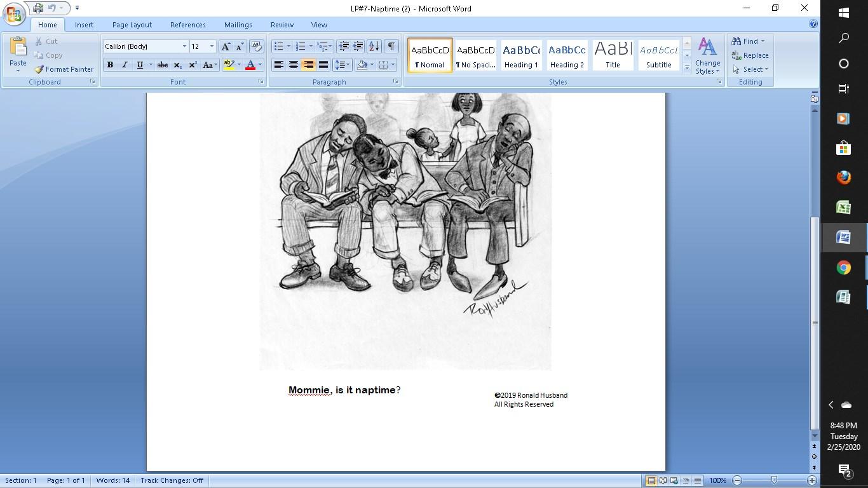This screenshot has width=868, height=488.
Task: Open the Change Styles menu
Action: 707,56
